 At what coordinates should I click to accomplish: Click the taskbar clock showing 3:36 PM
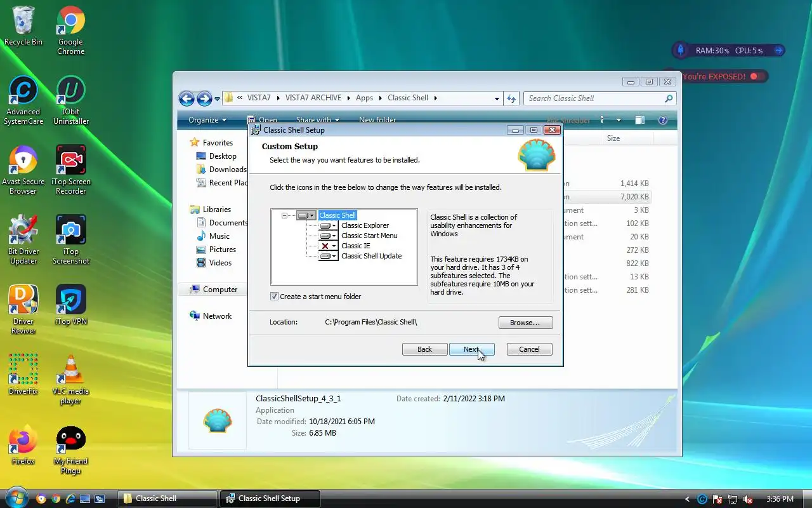point(780,499)
